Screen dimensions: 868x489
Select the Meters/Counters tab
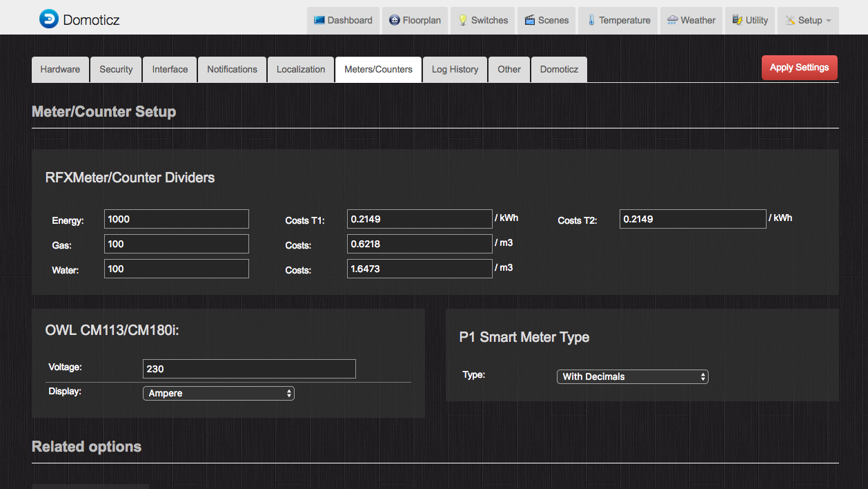tap(378, 69)
